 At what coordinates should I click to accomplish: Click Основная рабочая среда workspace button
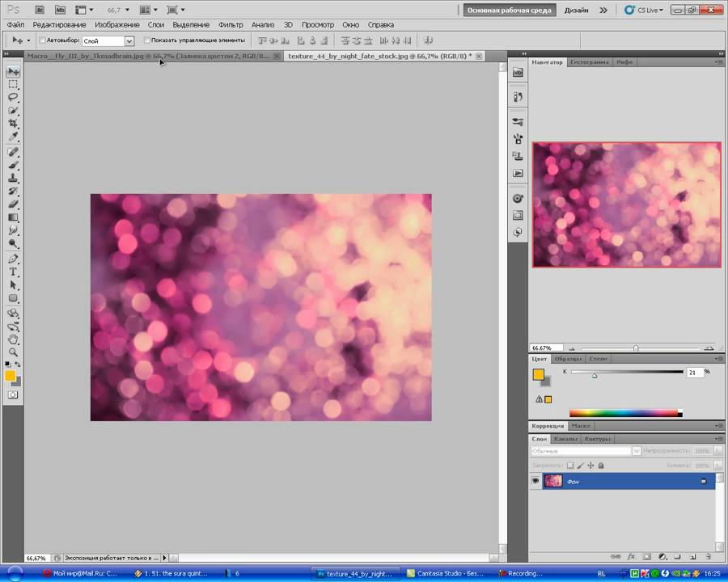click(x=508, y=11)
